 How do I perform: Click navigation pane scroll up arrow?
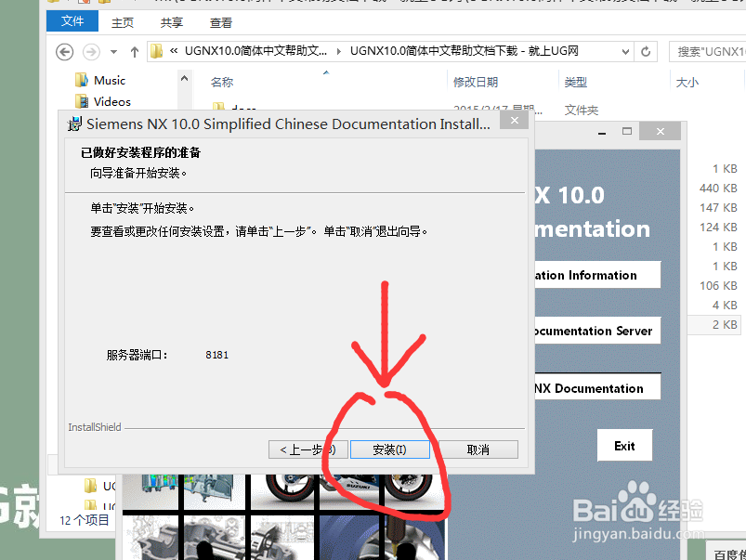pyautogui.click(x=185, y=78)
